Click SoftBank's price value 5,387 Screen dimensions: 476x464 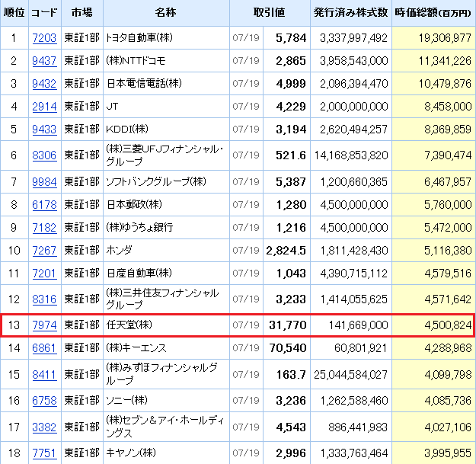(291, 182)
